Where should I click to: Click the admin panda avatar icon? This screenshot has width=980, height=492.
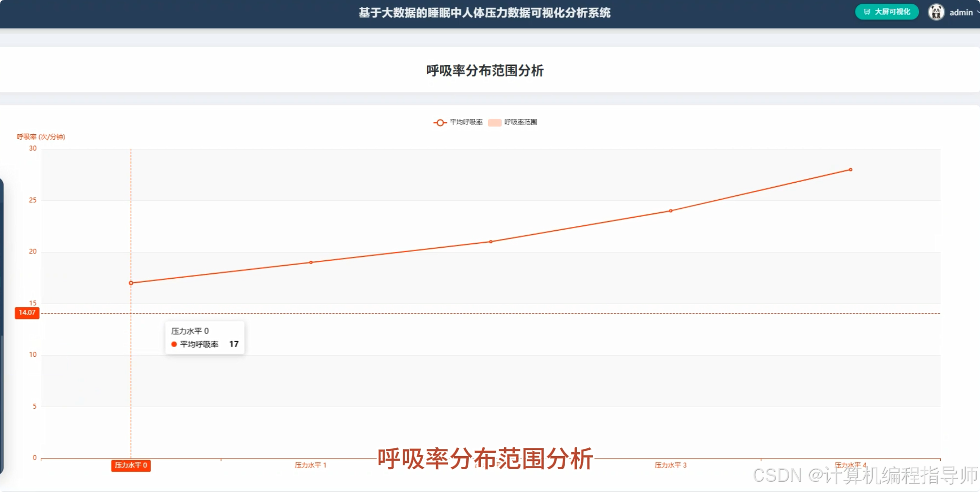point(936,12)
